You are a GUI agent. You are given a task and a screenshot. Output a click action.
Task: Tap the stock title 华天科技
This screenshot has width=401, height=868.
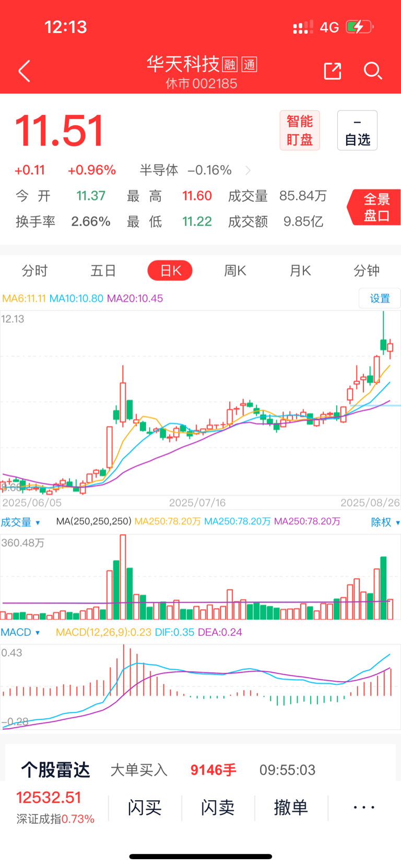(x=183, y=64)
